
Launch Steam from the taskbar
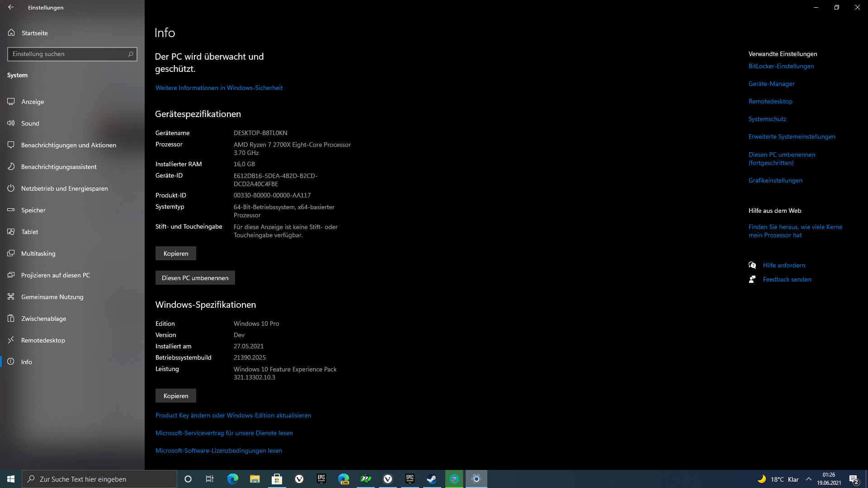tap(432, 479)
